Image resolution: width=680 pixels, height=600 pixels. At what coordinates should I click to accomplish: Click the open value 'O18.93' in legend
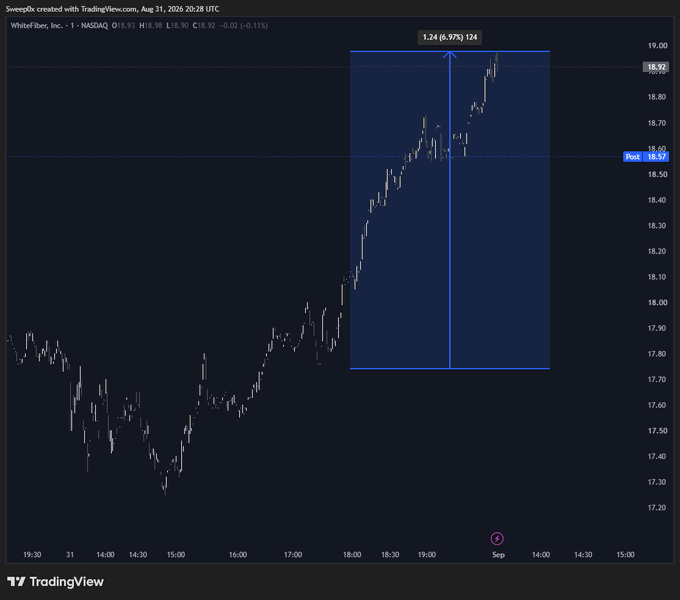pyautogui.click(x=123, y=26)
